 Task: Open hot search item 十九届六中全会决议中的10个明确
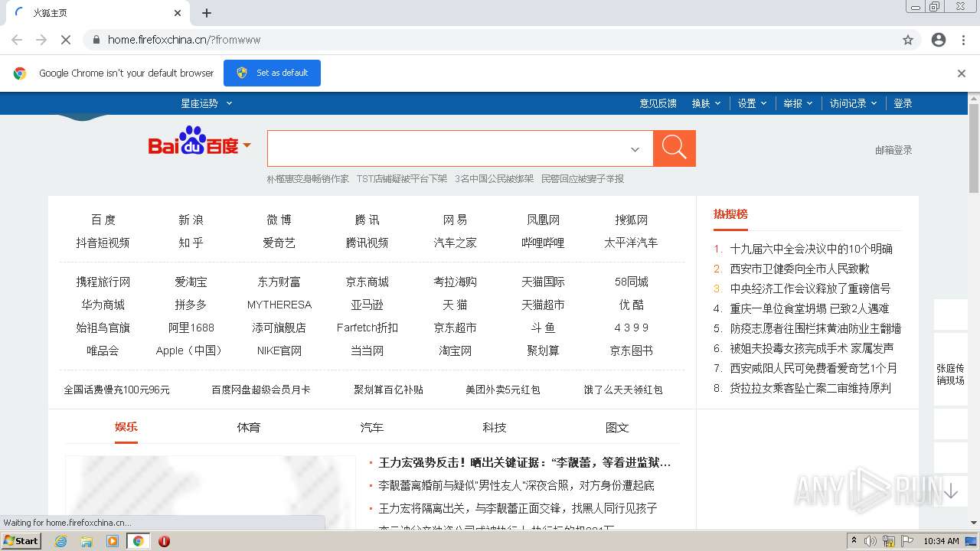click(x=811, y=249)
